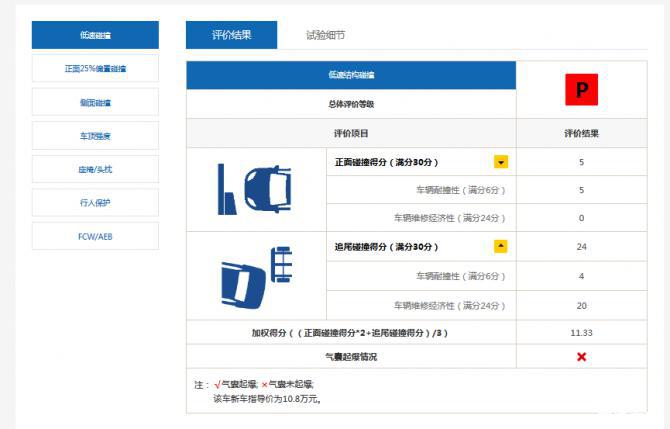This screenshot has height=429, width=670.
Task: Click the 低速结构碰撞 table header
Action: pyautogui.click(x=351, y=75)
